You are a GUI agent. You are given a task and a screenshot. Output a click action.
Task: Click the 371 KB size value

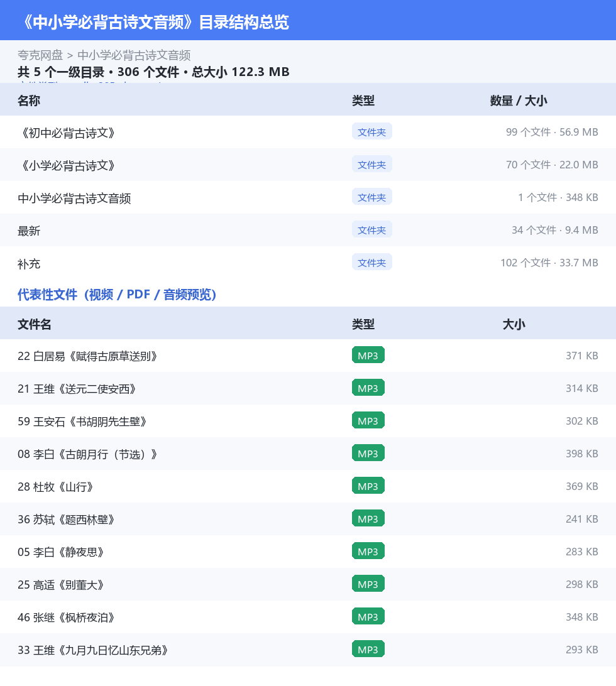(582, 356)
